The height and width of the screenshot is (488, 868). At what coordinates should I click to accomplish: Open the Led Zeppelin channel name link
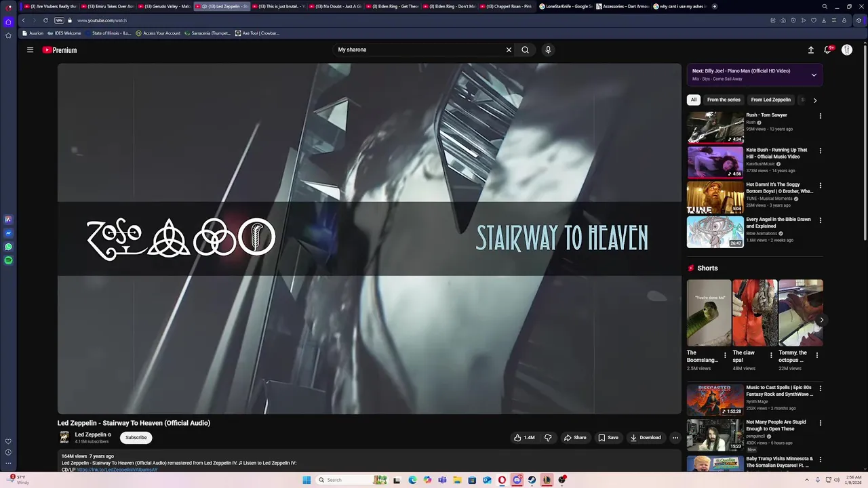point(91,434)
